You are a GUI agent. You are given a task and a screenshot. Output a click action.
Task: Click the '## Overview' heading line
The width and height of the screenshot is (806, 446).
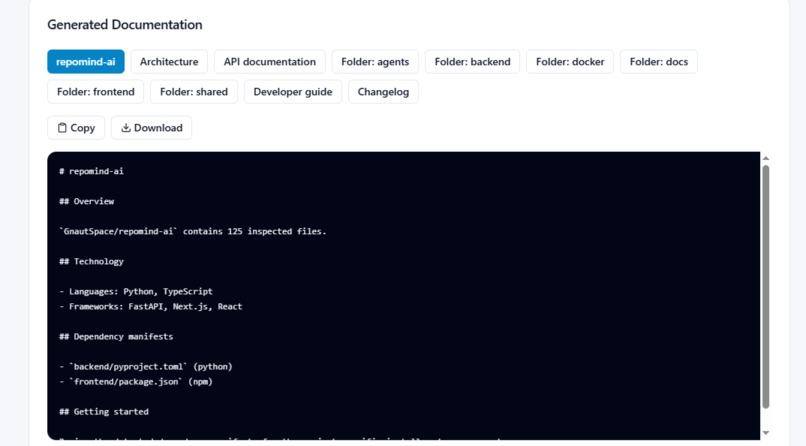86,201
